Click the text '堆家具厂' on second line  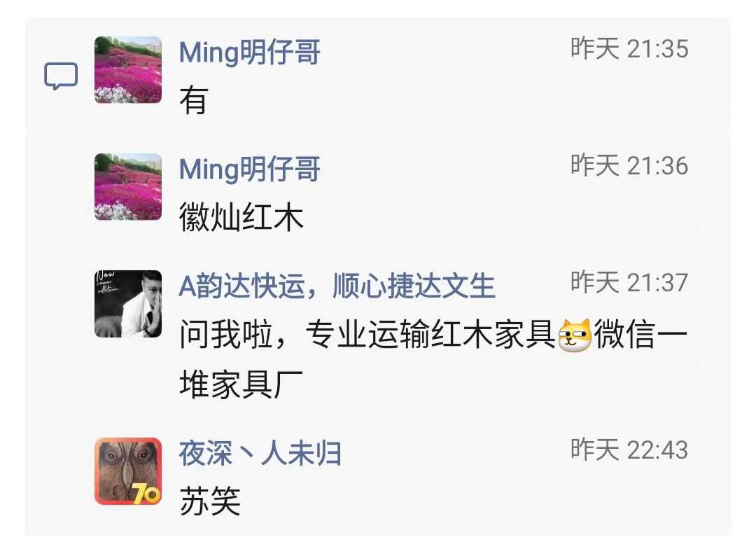(x=241, y=384)
